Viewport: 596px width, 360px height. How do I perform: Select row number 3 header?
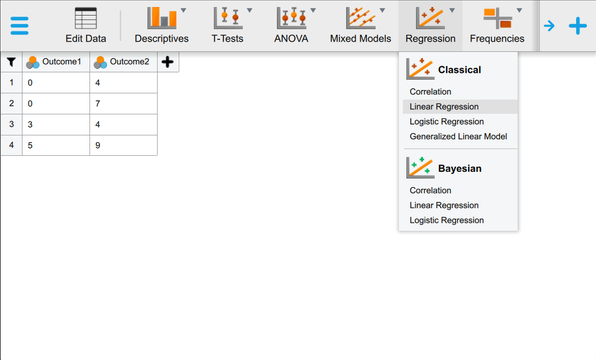click(x=12, y=124)
